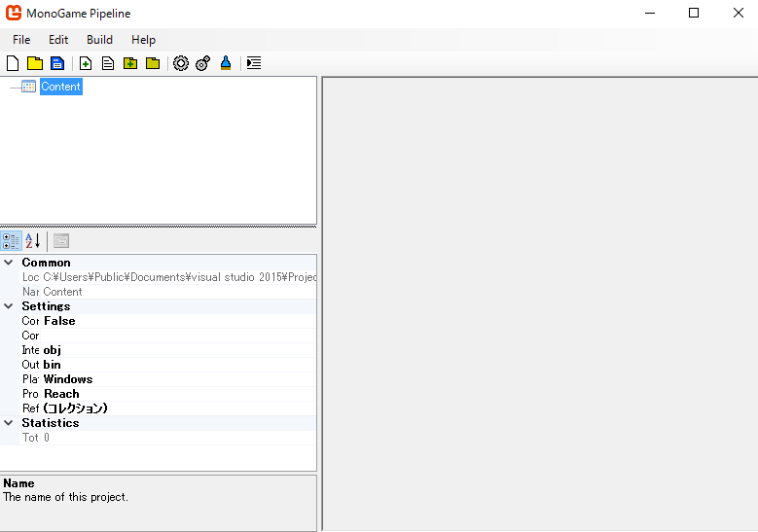Collapse the Common property category
Image resolution: width=758 pixels, height=532 pixels.
8,263
